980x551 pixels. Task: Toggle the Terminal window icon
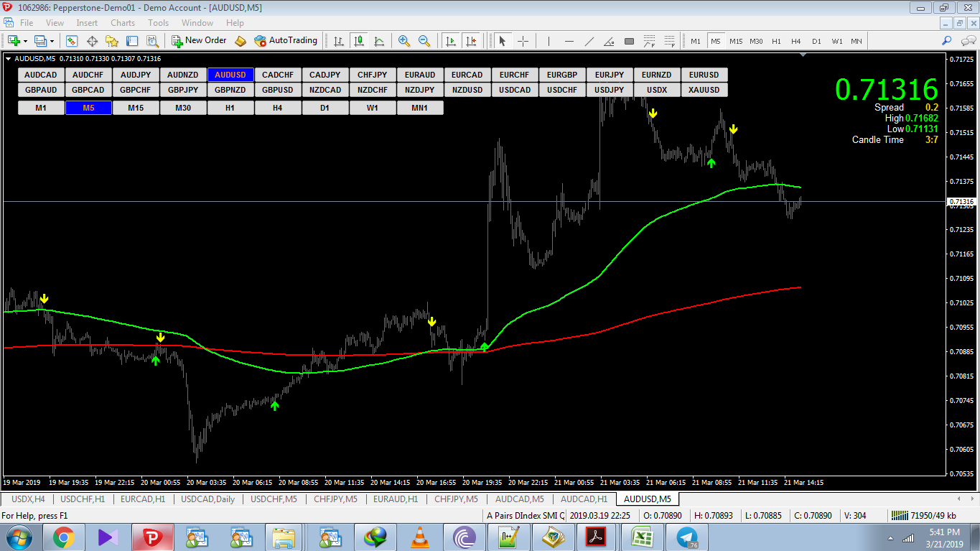tap(131, 41)
